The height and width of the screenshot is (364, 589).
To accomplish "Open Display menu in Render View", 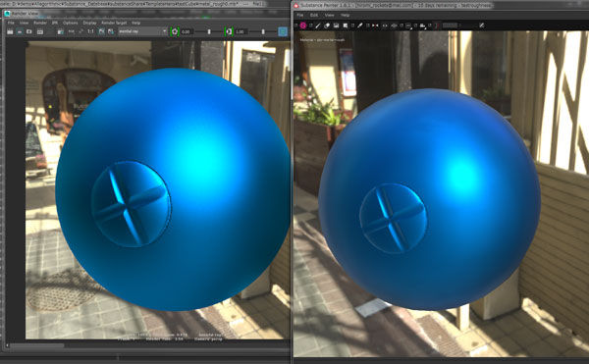I will pos(89,23).
